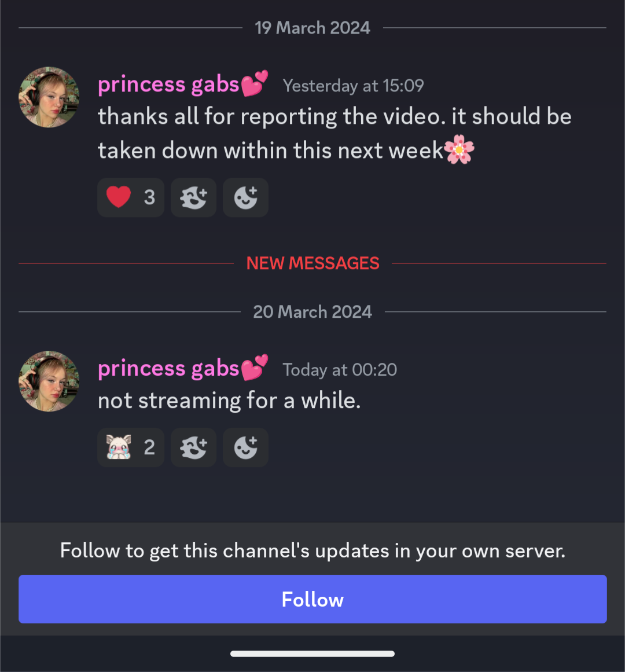
Task: Click the '20 March 2024' date separator
Action: (x=312, y=312)
